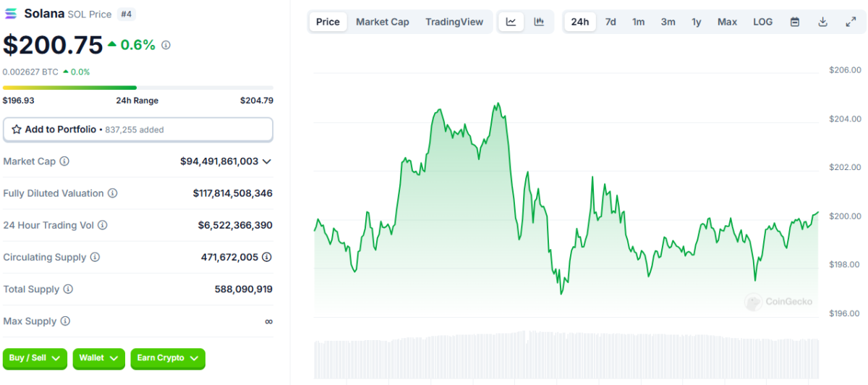Open the Buy / Sell dropdown
This screenshot has height=385, width=868.
(x=35, y=358)
